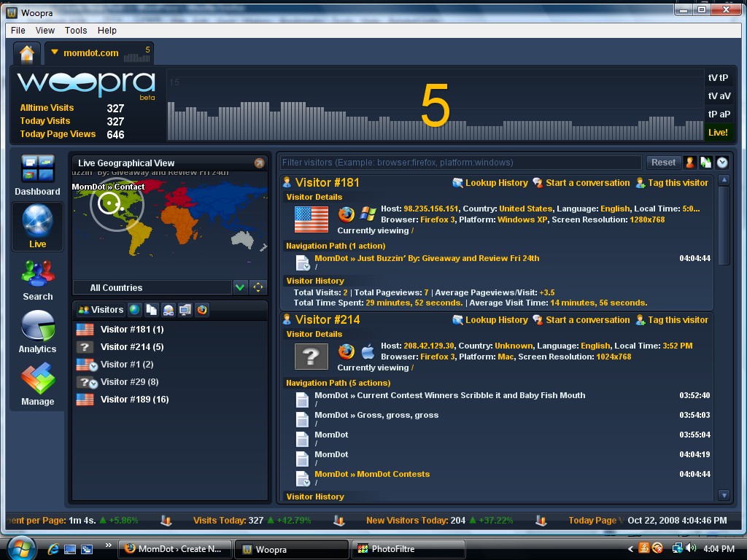Open the Help menu
The width and height of the screenshot is (747, 560).
coord(107,31)
